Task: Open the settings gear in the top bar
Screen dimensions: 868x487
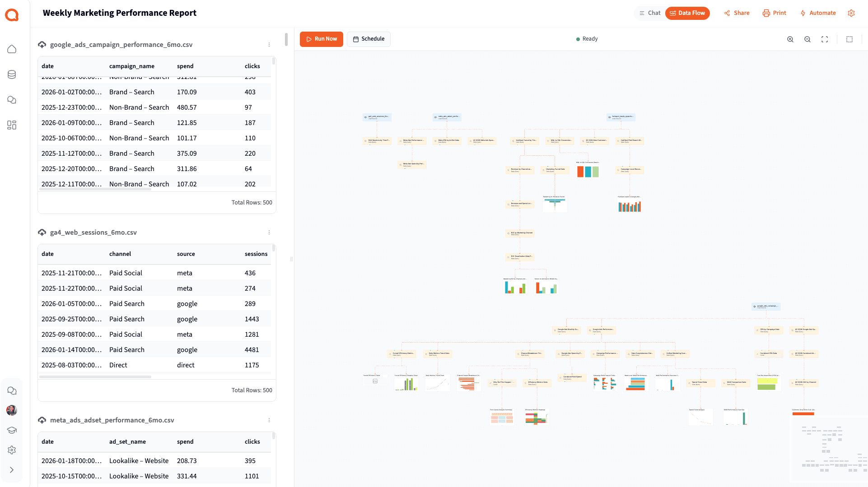Action: pyautogui.click(x=851, y=13)
